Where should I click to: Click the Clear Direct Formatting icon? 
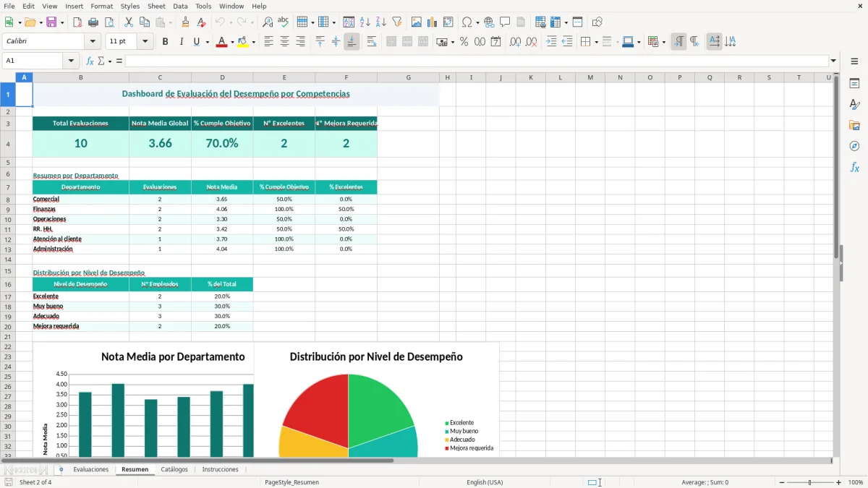point(201,22)
